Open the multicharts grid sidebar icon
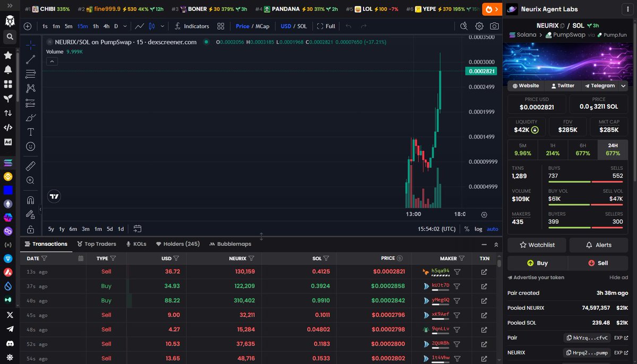The image size is (637, 364). tap(8, 84)
